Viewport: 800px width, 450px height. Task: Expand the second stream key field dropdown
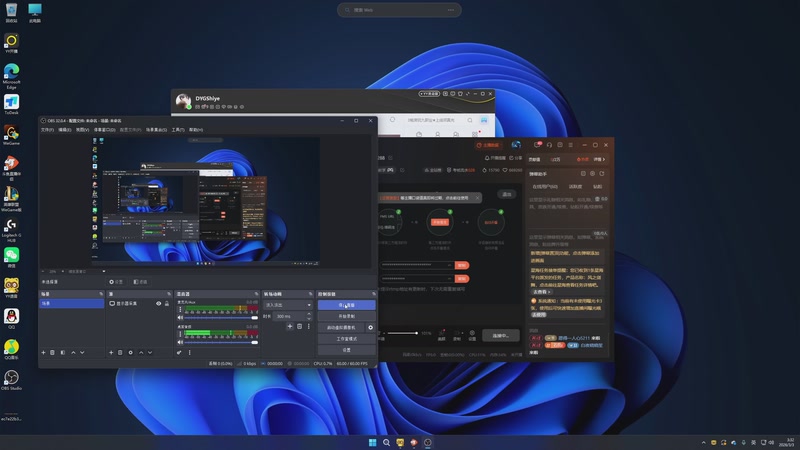449,279
